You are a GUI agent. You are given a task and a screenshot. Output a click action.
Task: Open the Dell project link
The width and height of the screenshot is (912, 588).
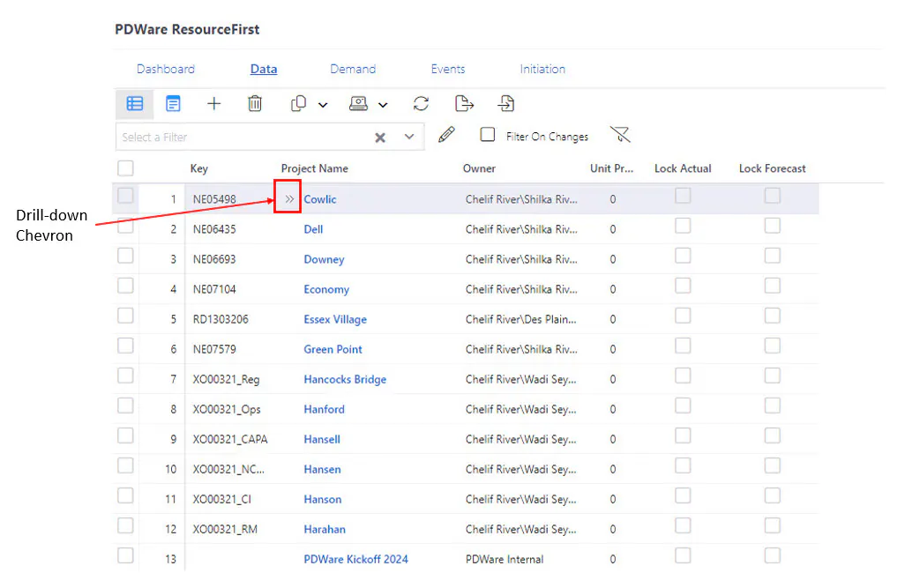click(x=313, y=229)
